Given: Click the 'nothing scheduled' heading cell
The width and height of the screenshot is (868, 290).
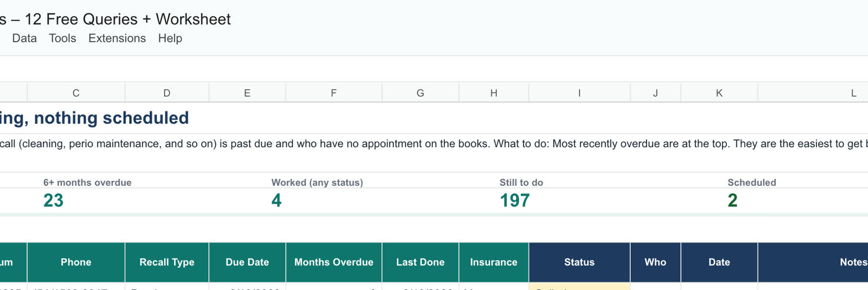Looking at the screenshot, I should (x=94, y=118).
